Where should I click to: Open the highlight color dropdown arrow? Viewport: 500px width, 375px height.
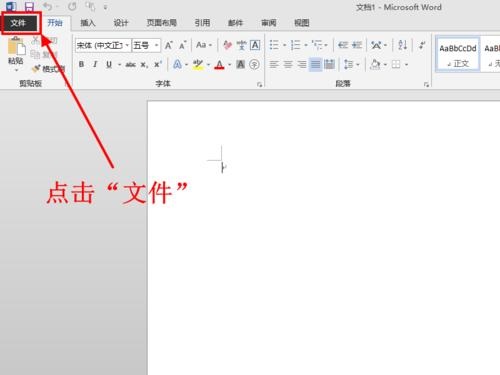pos(209,65)
